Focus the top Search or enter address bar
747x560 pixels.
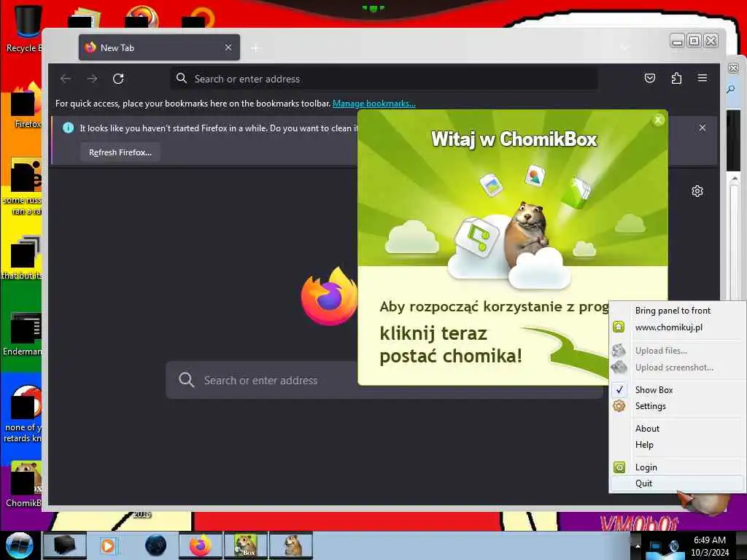pos(384,79)
